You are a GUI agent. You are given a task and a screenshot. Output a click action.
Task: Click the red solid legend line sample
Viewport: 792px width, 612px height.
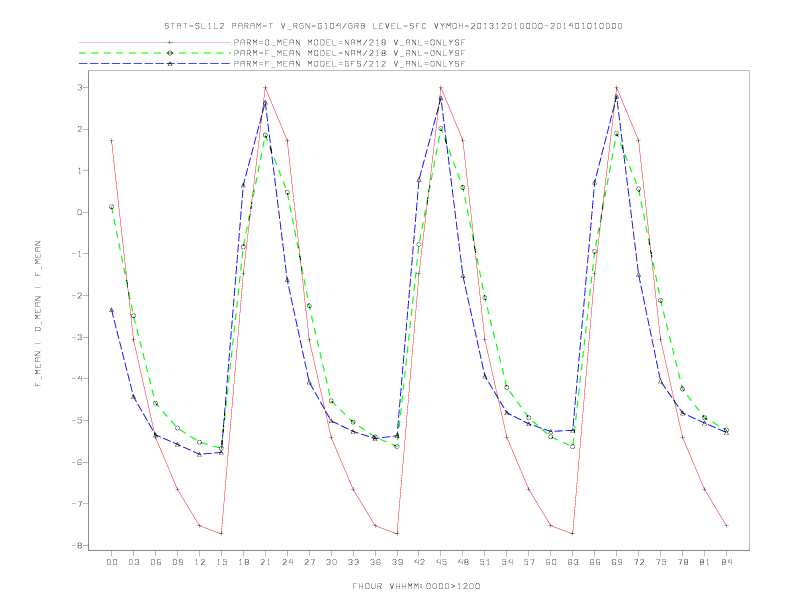click(x=155, y=42)
